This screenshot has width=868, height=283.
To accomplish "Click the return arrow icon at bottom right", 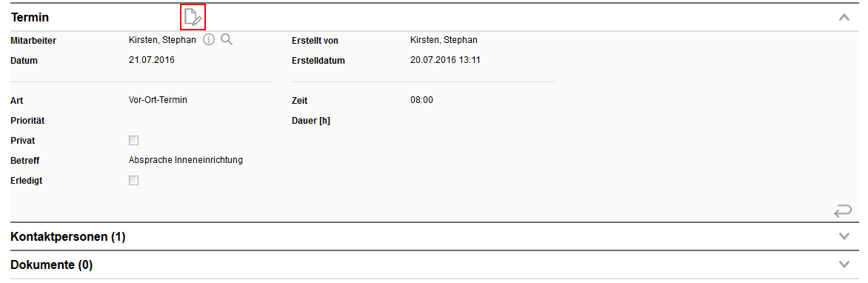I will 842,211.
